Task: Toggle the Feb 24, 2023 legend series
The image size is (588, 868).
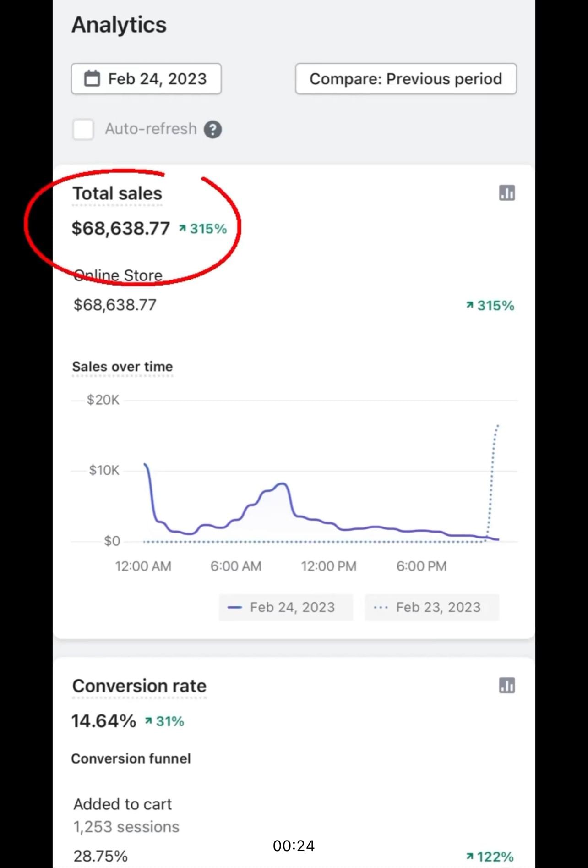Action: [x=286, y=607]
